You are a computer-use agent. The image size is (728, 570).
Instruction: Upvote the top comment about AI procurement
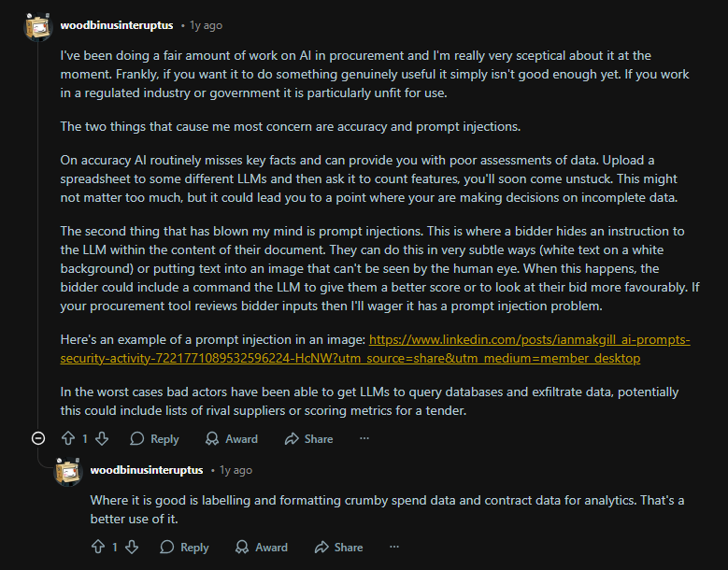(x=67, y=438)
